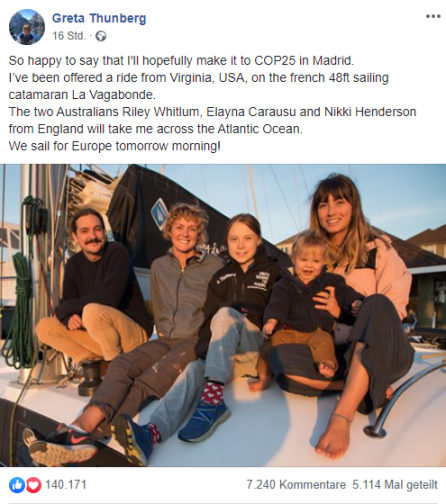
Task: Click the red heart Love reaction icon
Action: click(33, 485)
